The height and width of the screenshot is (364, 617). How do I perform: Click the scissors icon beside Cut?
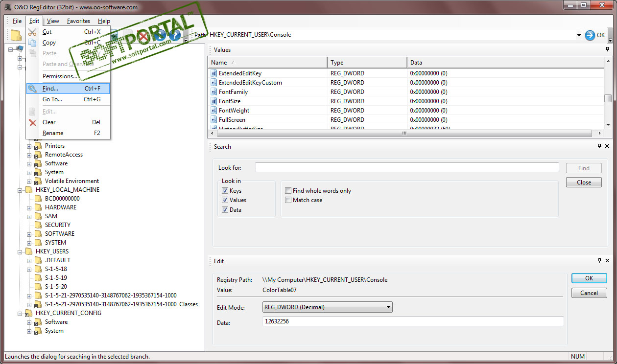pyautogui.click(x=33, y=32)
